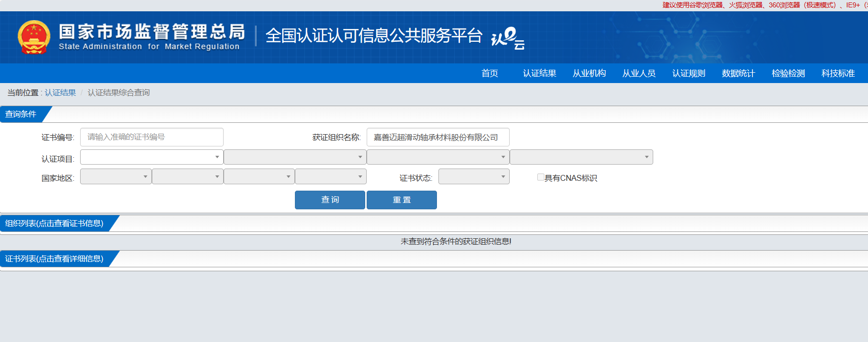Open 检验检测 navigation menu
The height and width of the screenshot is (342, 868).
788,73
